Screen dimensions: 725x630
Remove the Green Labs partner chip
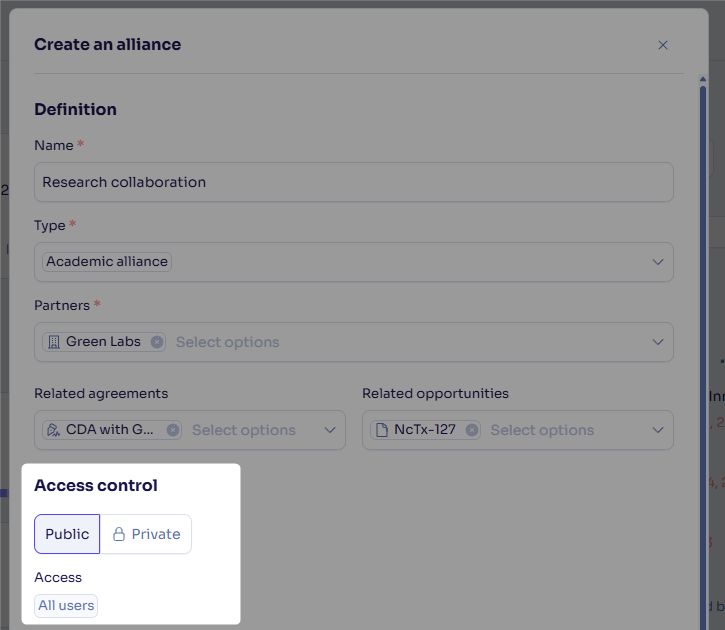point(157,342)
